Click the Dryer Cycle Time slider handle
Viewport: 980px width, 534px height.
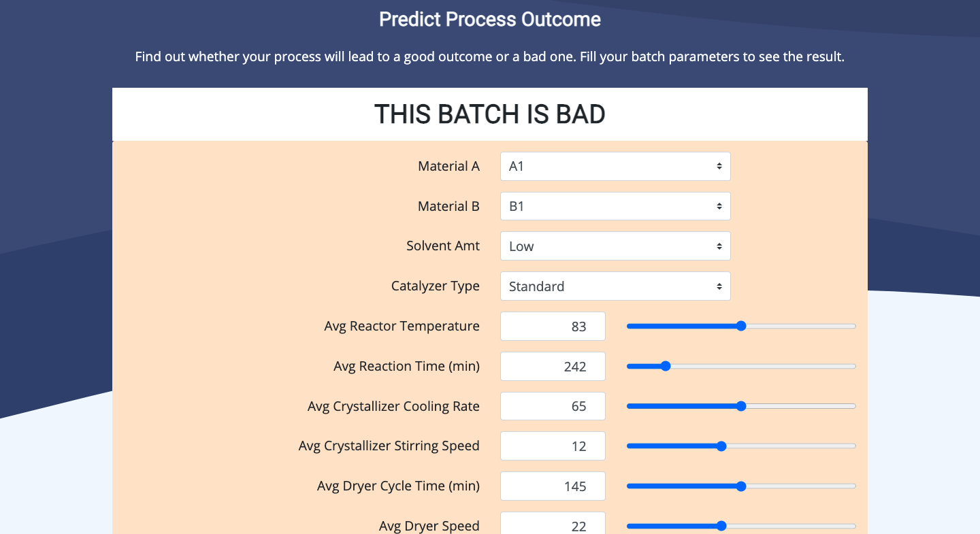pos(741,486)
